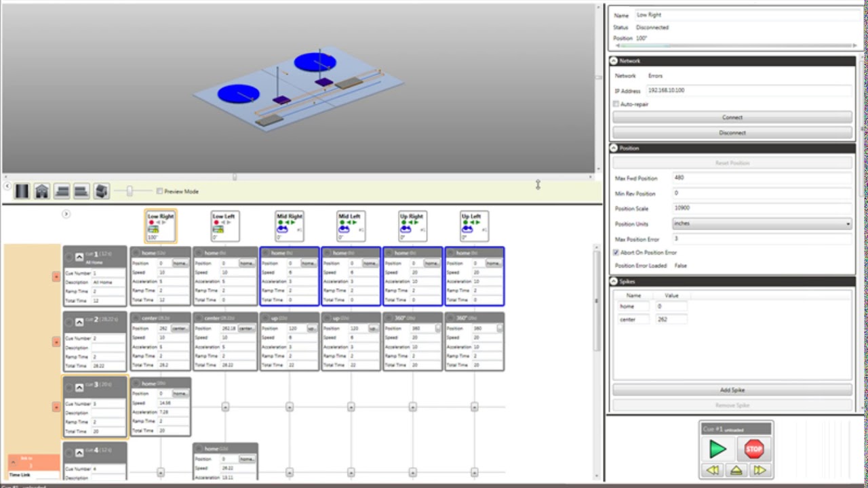The height and width of the screenshot is (488, 868).
Task: Open the center spike button in Low Right Cue 2
Action: click(180, 328)
